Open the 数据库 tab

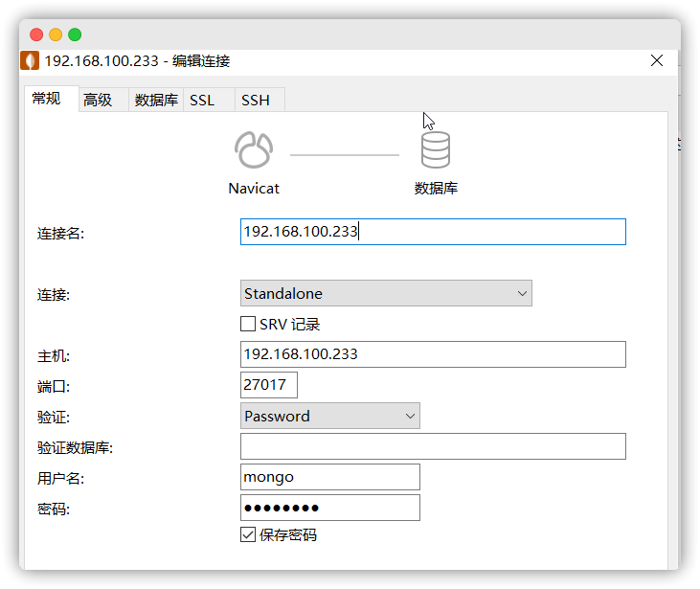156,100
